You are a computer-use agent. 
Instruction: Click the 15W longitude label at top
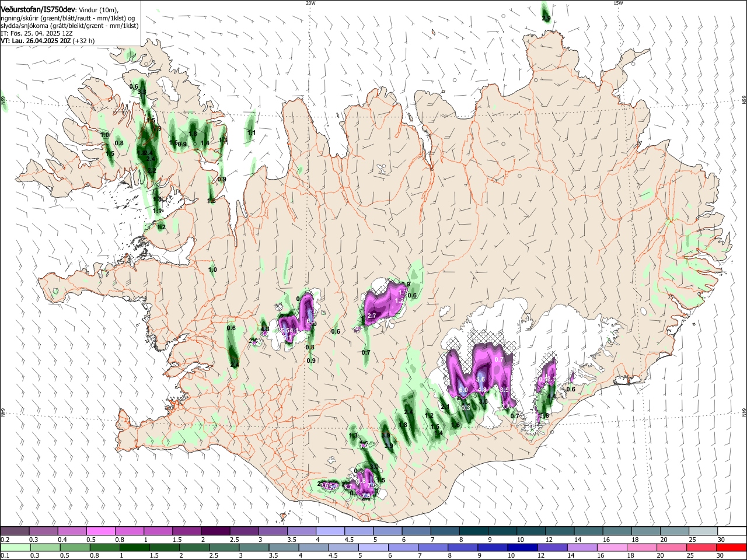point(618,3)
